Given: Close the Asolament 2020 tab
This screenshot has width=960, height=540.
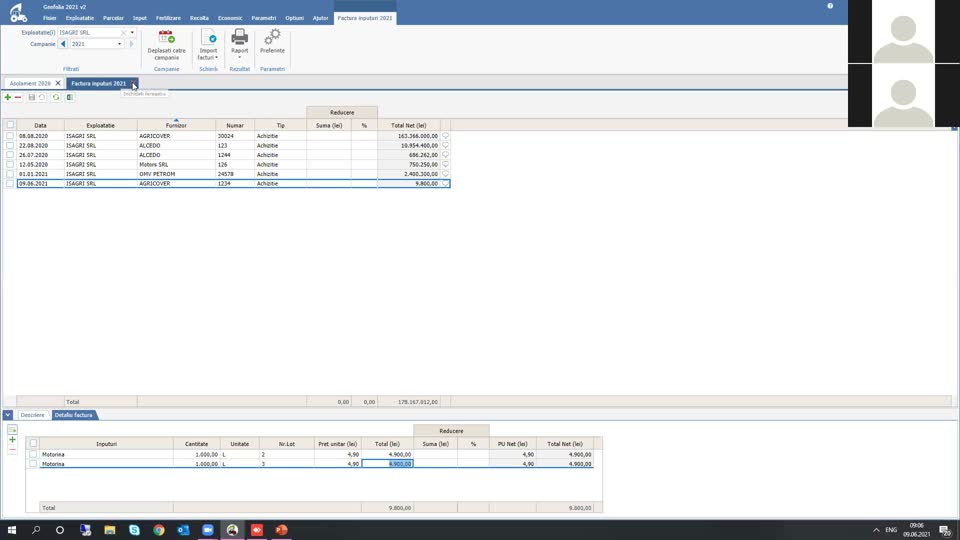Looking at the screenshot, I should click(58, 83).
